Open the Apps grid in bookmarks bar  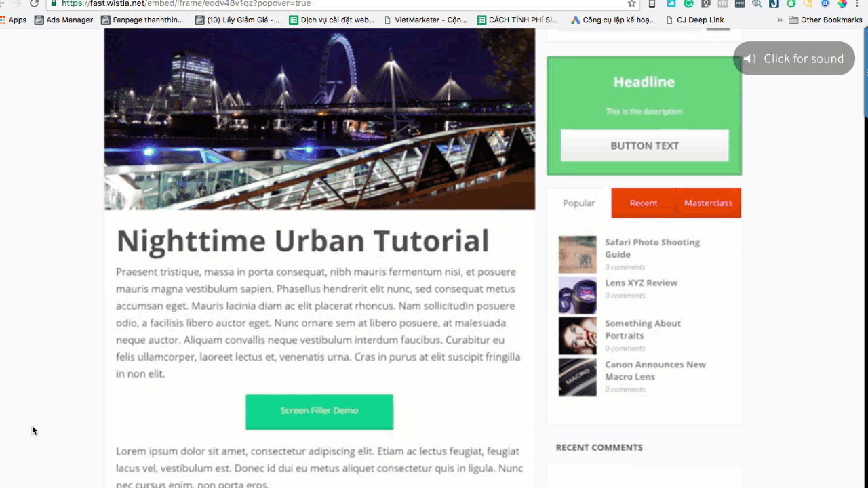(14, 20)
